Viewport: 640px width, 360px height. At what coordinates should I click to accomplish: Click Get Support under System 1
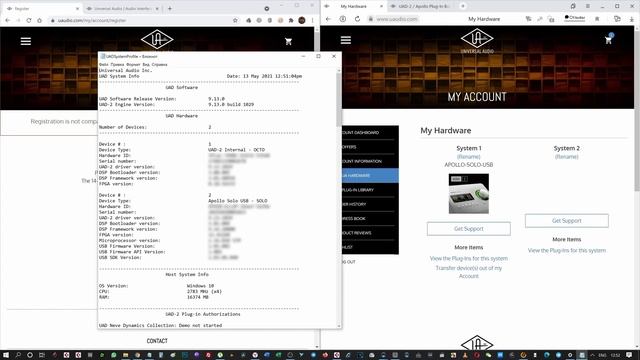click(469, 229)
